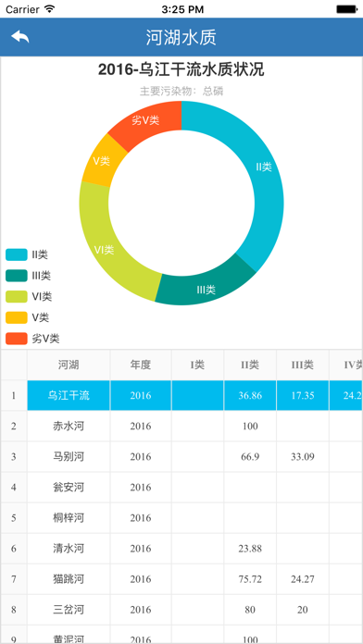Image resolution: width=363 pixels, height=644 pixels.
Task: Click the 20 value cell
Action: [x=303, y=610]
